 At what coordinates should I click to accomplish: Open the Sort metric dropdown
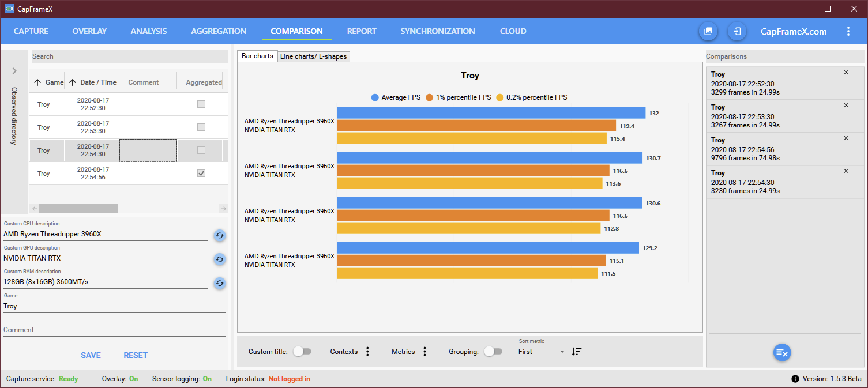coord(542,352)
